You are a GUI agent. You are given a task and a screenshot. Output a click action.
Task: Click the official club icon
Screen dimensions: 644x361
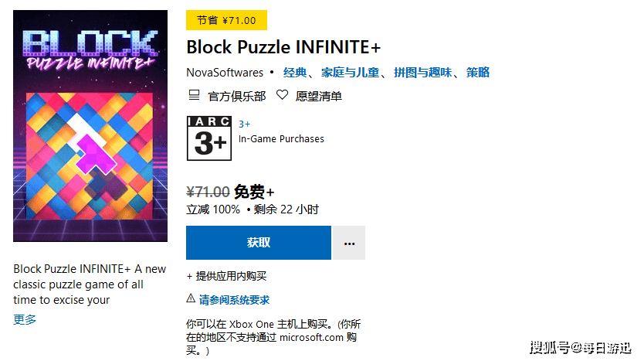(x=194, y=95)
